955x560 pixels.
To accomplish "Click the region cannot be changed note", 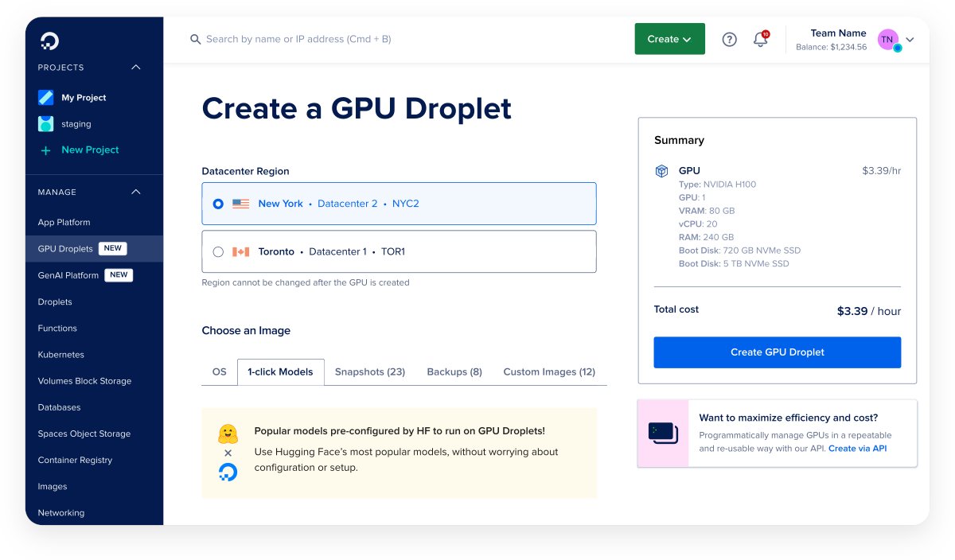I will pos(306,282).
